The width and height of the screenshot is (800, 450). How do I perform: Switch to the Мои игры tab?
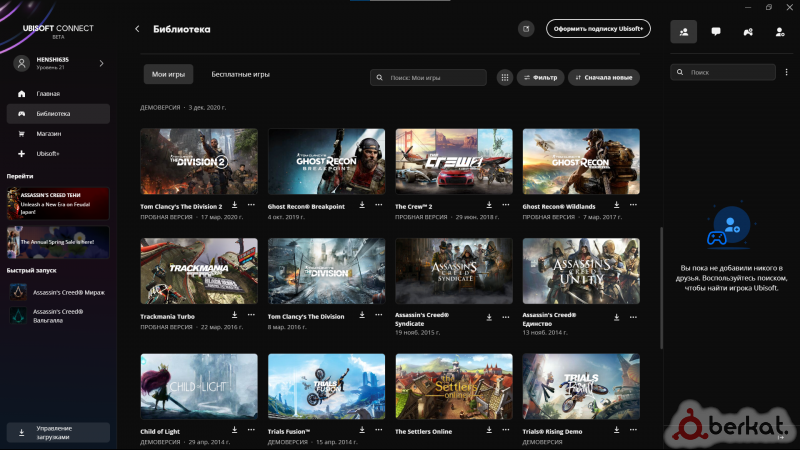[x=168, y=74]
